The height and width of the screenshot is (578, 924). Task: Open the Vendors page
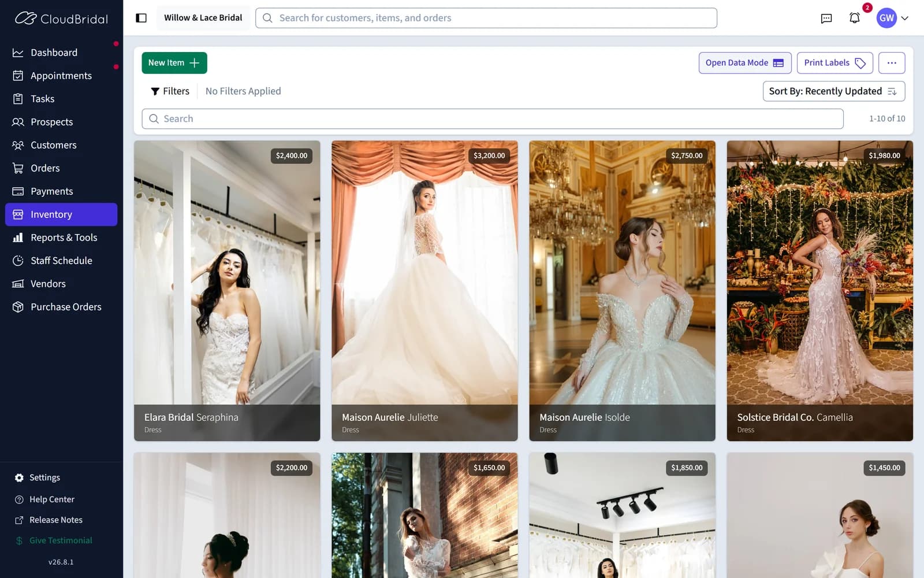tap(61, 284)
